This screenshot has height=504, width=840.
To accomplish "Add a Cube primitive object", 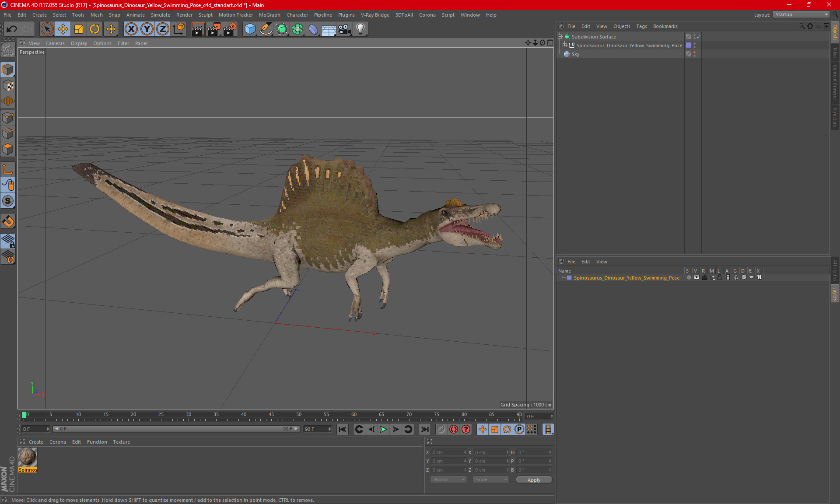I will 250,29.
